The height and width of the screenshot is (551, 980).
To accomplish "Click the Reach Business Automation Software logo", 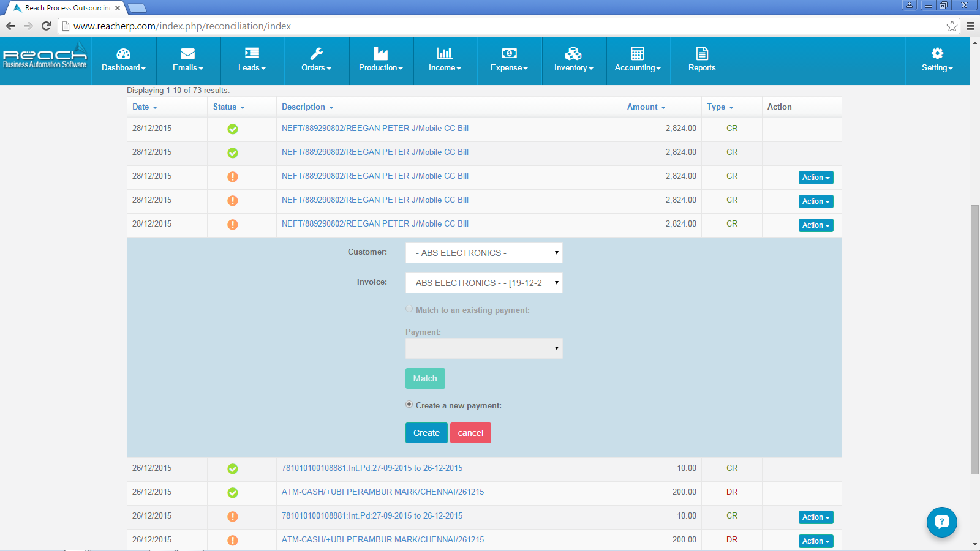I will click(x=45, y=55).
